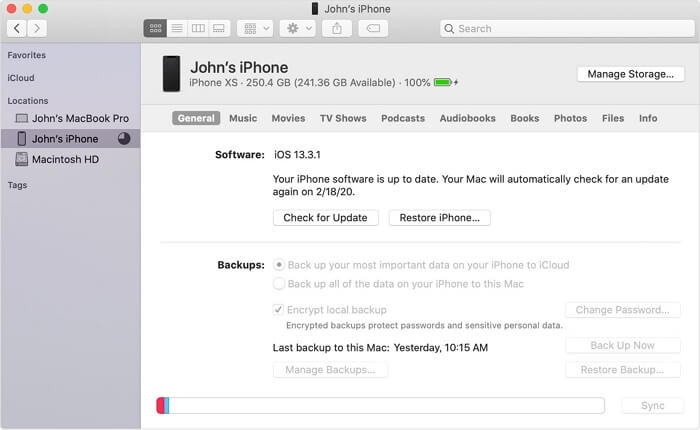Select back up to this Mac radio option
The image size is (700, 430).
(x=279, y=284)
